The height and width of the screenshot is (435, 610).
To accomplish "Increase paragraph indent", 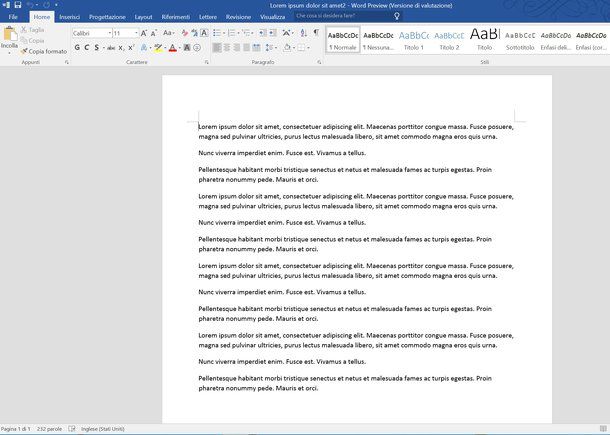I will pos(273,33).
